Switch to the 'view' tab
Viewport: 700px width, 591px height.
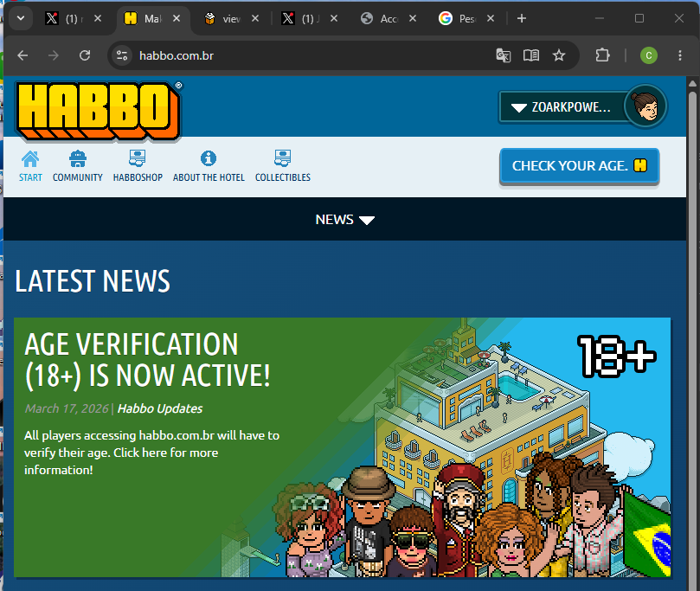223,19
